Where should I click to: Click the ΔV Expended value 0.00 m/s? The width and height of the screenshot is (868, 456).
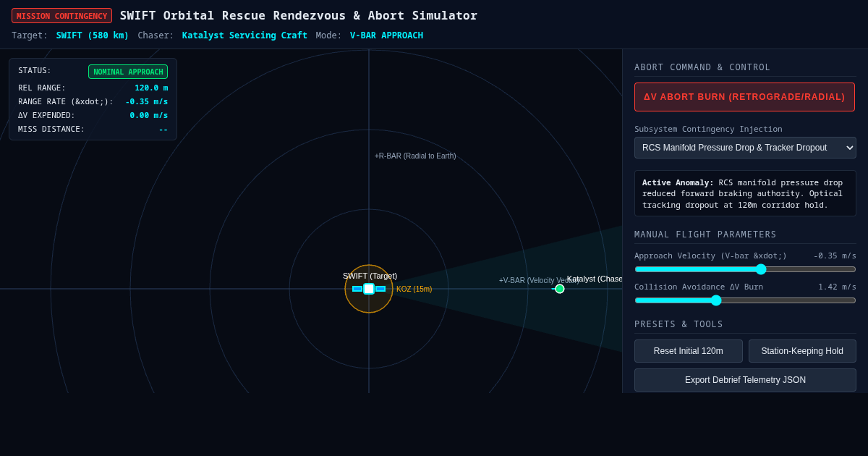pyautogui.click(x=149, y=115)
